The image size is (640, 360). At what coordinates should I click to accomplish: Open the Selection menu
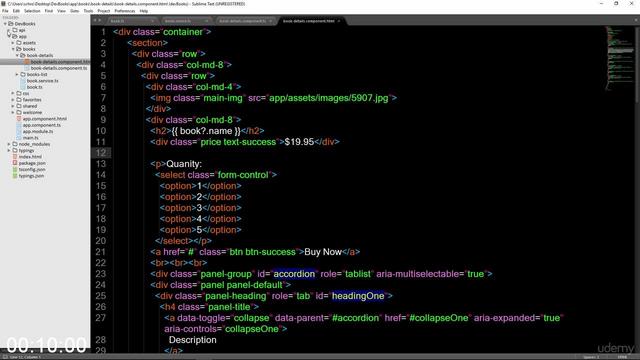(x=32, y=11)
